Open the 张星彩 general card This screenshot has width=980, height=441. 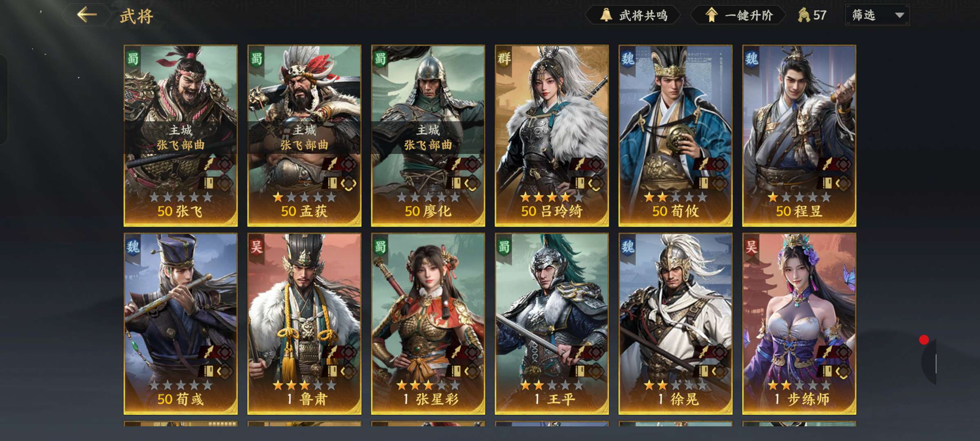428,324
